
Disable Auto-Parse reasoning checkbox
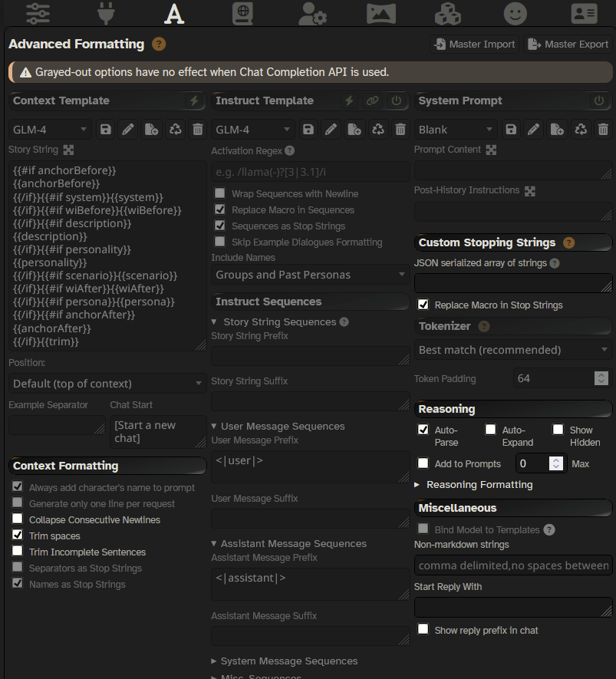click(x=423, y=430)
